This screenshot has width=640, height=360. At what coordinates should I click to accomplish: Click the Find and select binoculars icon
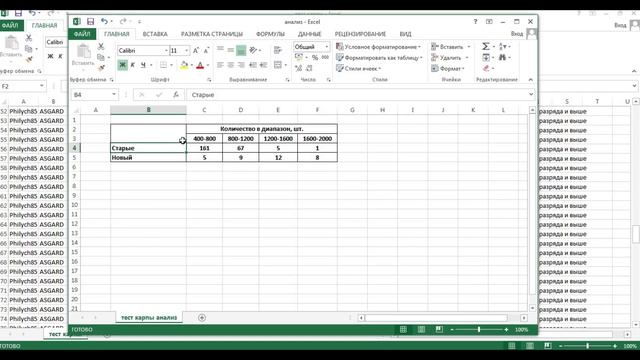(502, 58)
